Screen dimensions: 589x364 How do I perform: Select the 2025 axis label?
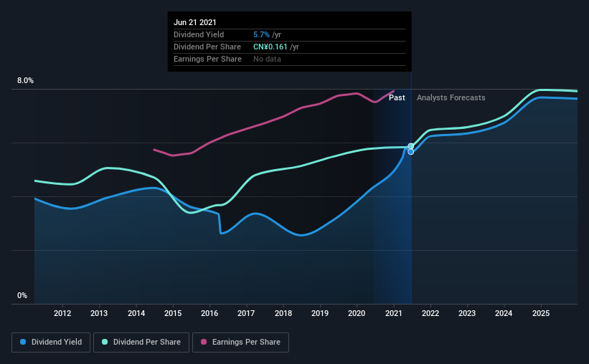click(541, 313)
